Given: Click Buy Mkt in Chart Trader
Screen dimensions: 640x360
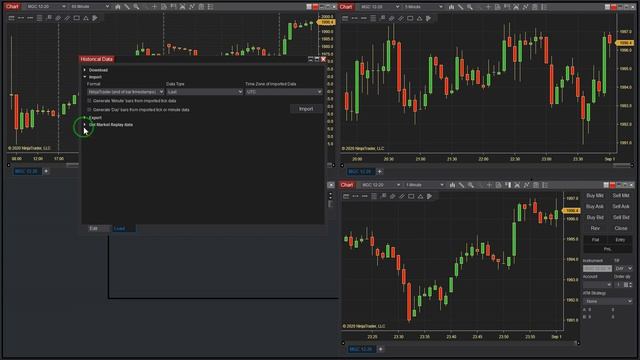Looking at the screenshot, I should 595,196.
